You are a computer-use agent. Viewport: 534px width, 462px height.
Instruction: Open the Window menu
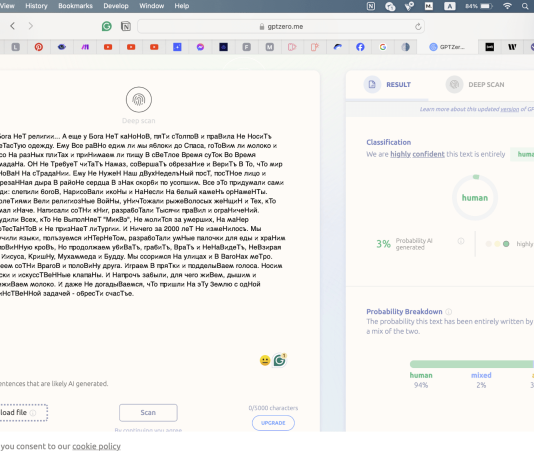tap(152, 6)
